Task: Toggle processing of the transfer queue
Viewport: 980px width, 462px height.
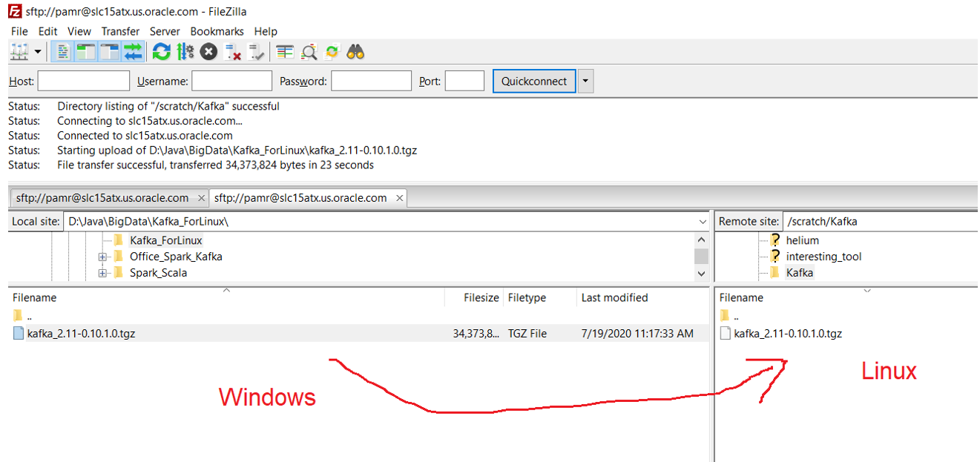Action: pyautogui.click(x=185, y=52)
